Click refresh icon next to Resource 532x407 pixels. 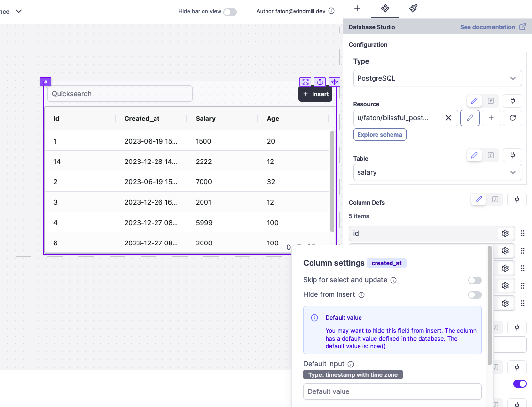pyautogui.click(x=513, y=118)
